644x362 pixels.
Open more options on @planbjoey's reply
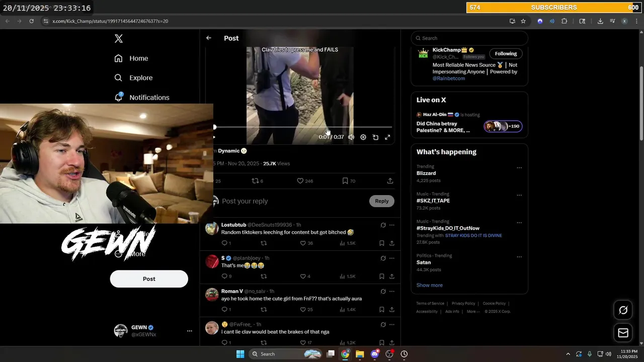392,258
